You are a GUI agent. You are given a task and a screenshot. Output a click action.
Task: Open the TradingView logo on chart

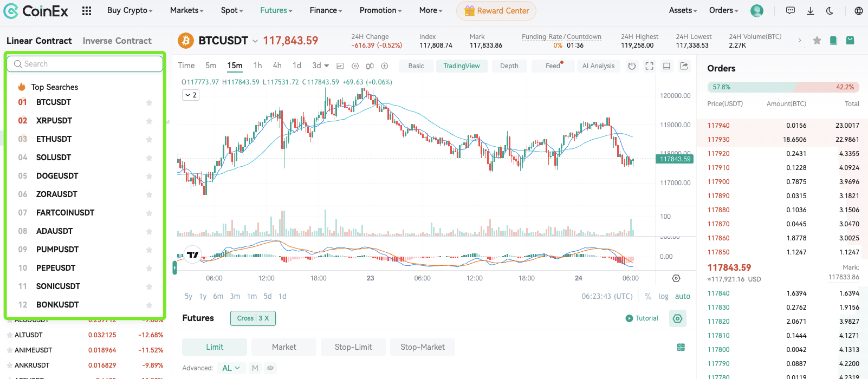click(193, 254)
